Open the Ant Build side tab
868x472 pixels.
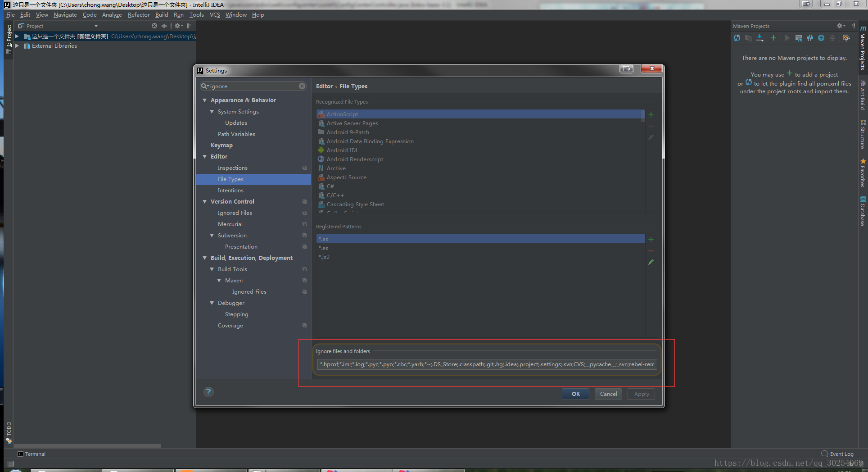click(863, 95)
